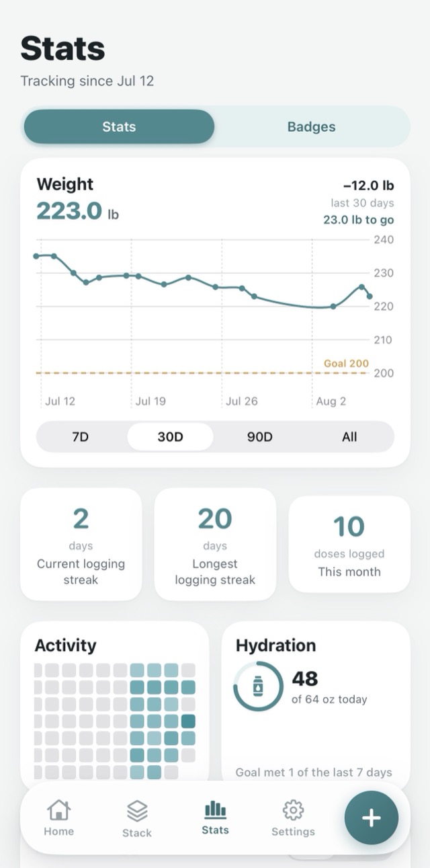Viewport: 430px width, 868px height.
Task: Tap the latest weight chart data point
Action: pyautogui.click(x=370, y=297)
